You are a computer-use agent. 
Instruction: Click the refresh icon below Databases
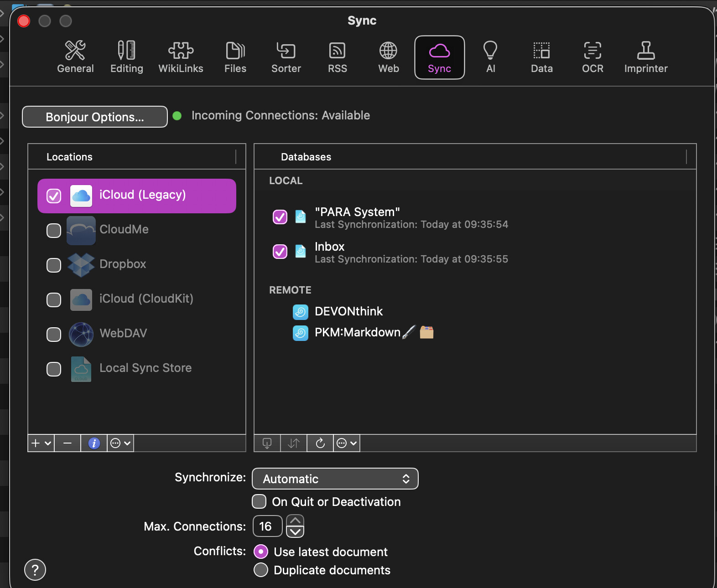(320, 443)
